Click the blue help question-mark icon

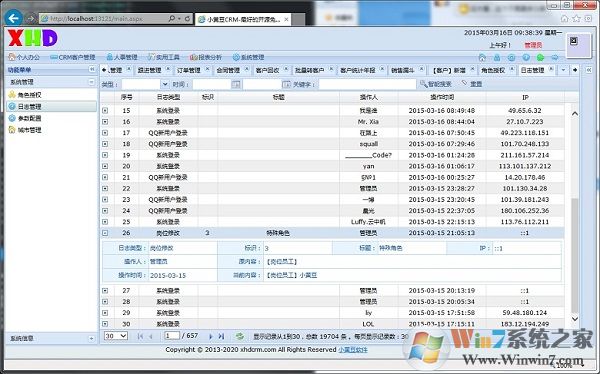(x=526, y=57)
